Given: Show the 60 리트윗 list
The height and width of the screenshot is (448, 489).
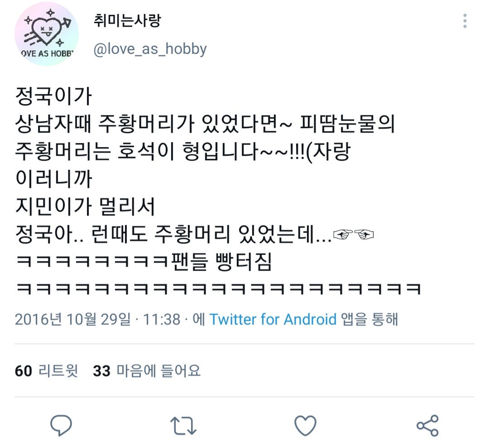Looking at the screenshot, I should pyautogui.click(x=46, y=371).
